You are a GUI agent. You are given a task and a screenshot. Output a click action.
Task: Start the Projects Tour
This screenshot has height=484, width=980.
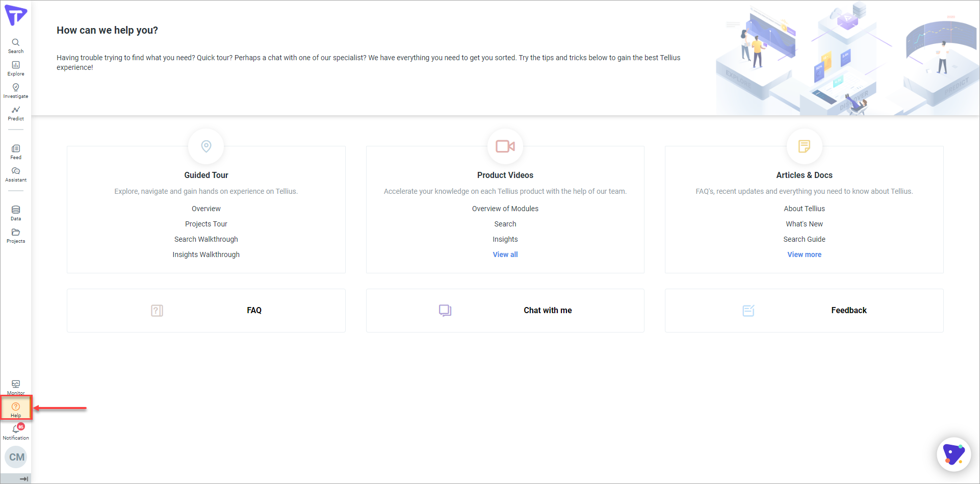[x=206, y=224]
